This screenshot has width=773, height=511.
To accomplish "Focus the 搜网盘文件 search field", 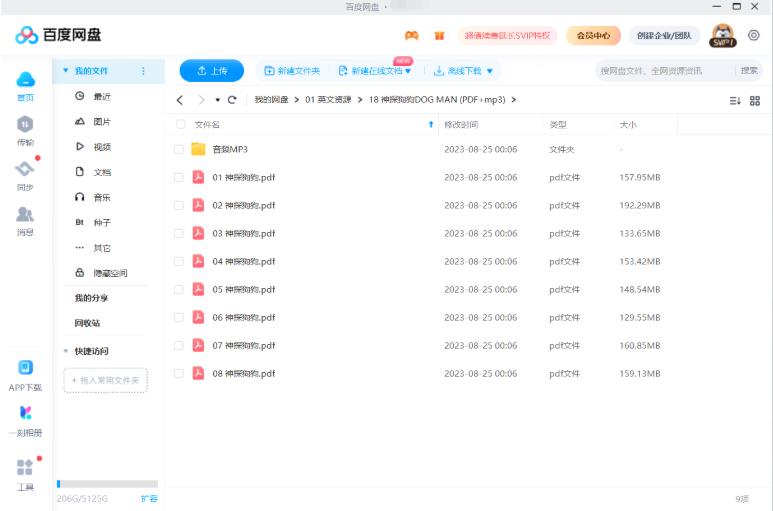I will 665,71.
